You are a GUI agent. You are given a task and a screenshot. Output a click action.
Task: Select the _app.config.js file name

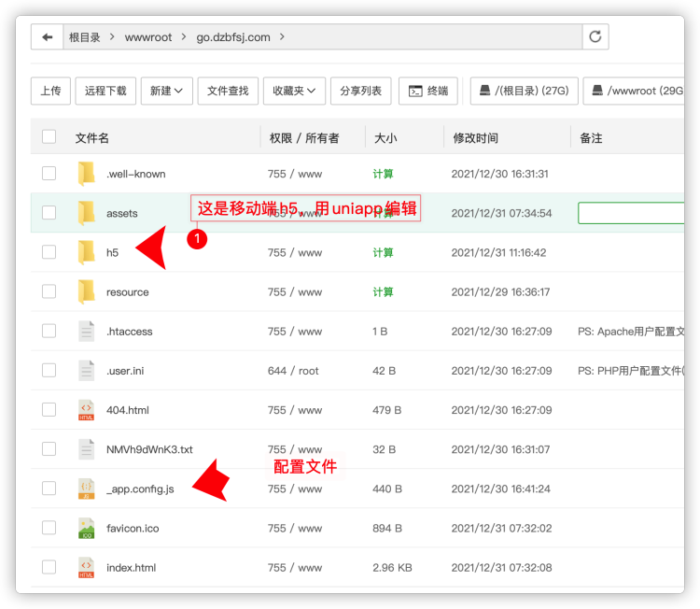coord(140,489)
